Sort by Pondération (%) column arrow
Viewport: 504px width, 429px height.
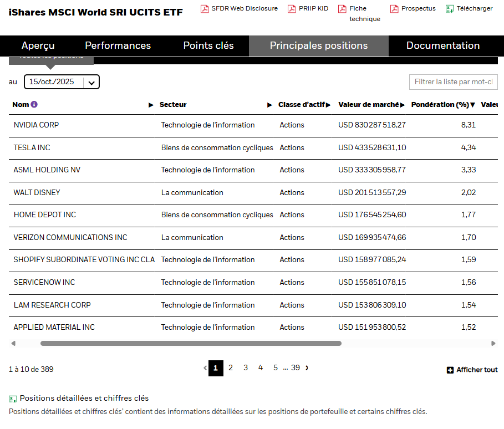pos(473,105)
